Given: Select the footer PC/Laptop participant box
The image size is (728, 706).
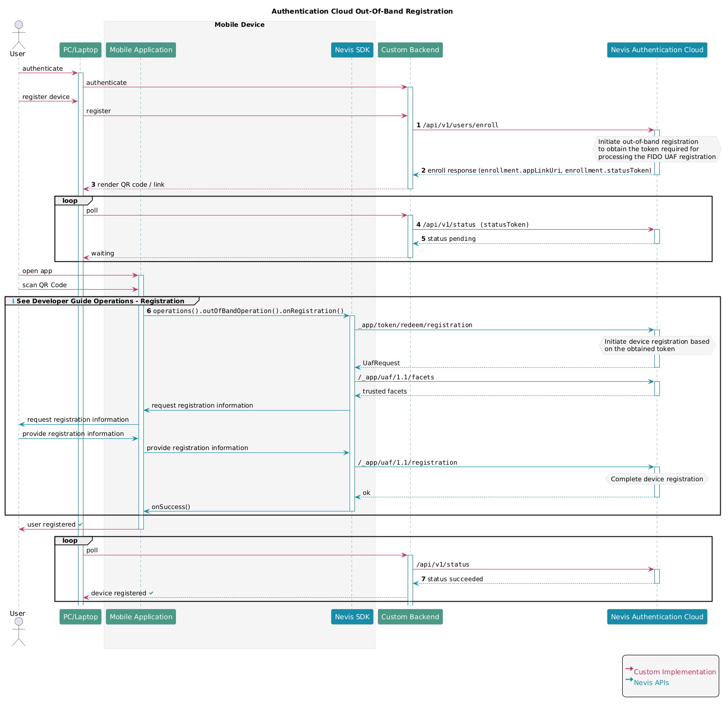Looking at the screenshot, I should point(80,617).
